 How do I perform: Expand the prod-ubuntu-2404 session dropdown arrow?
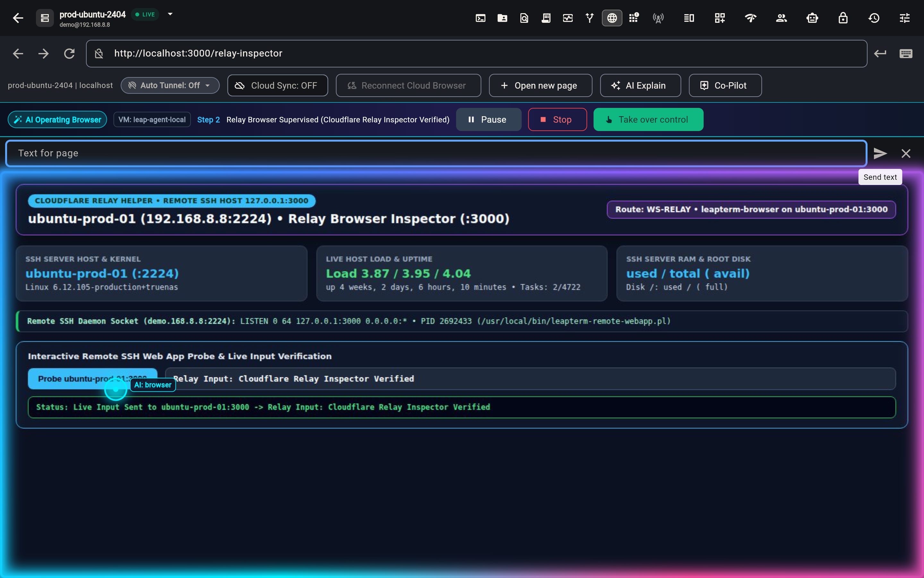(x=170, y=14)
